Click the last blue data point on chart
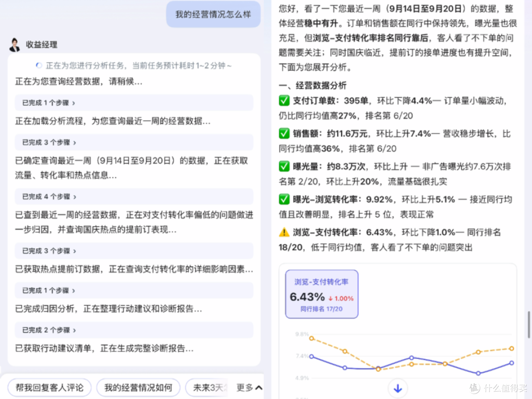This screenshot has width=532, height=399. 512,363
